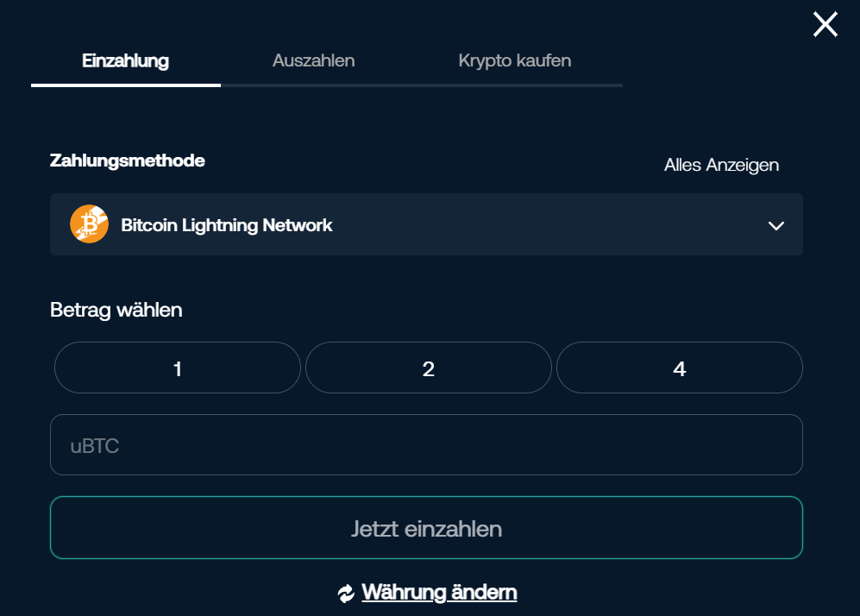Screen dimensions: 860x616
Task: Pick the preset amount 4
Action: pyautogui.click(x=679, y=368)
